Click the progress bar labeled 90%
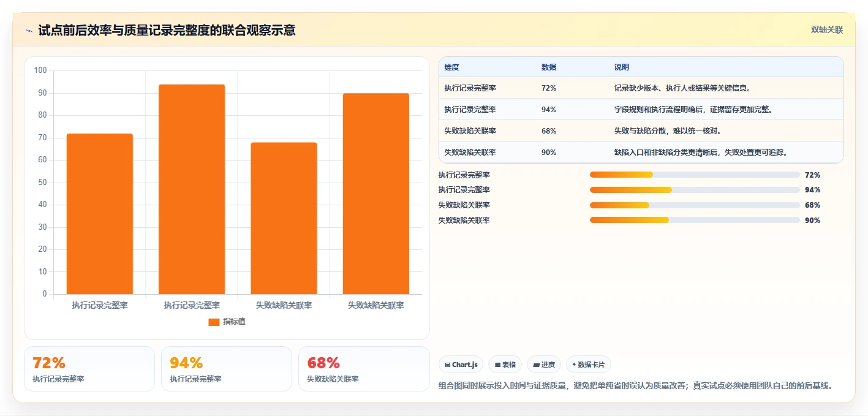 695,220
